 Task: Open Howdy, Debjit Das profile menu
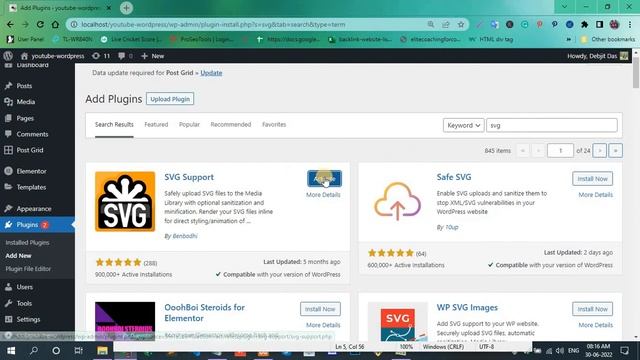point(598,56)
